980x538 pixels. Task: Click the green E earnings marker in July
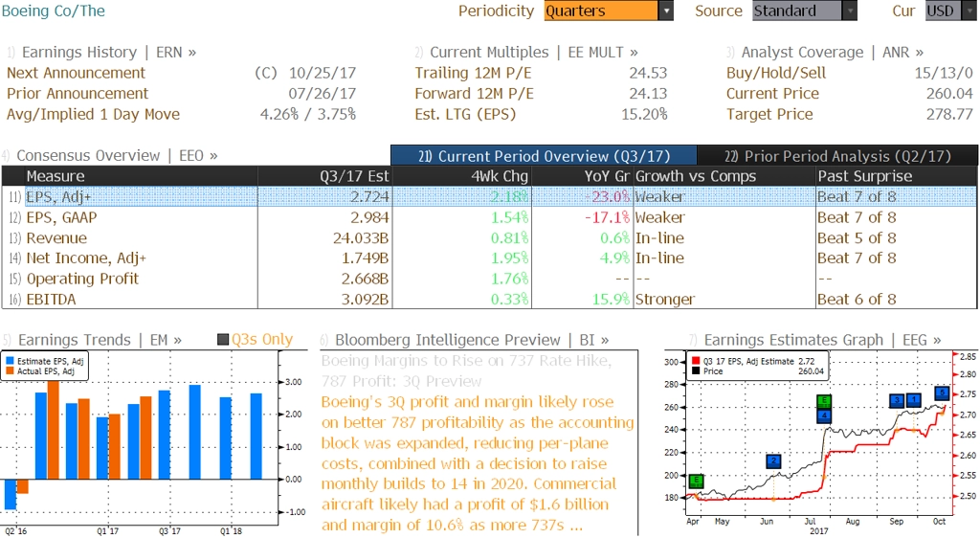point(824,402)
